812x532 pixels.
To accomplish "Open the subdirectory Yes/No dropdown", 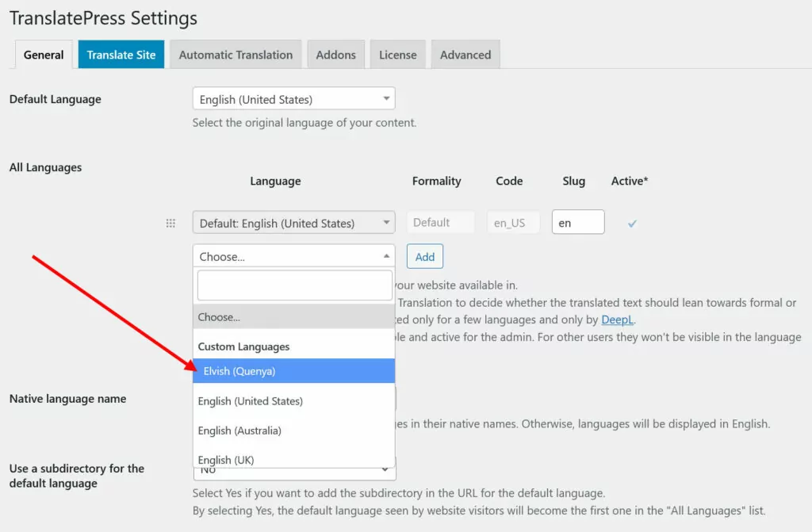I will (x=294, y=469).
